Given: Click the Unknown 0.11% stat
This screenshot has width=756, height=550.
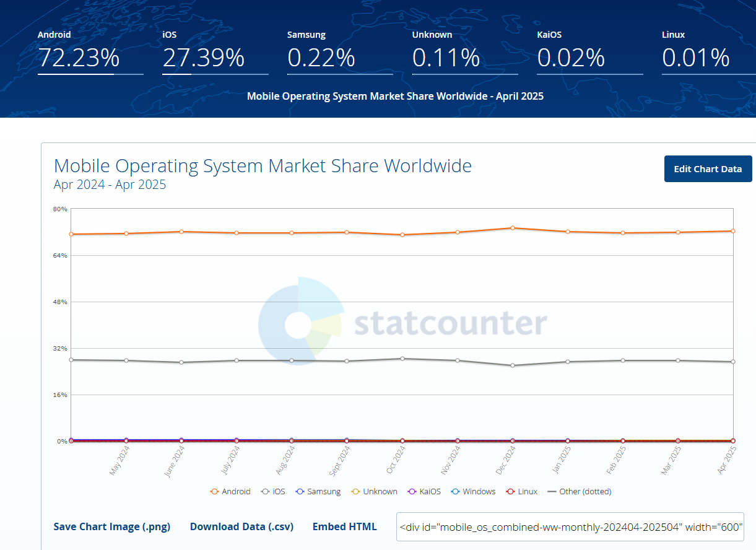Looking at the screenshot, I should (465, 52).
